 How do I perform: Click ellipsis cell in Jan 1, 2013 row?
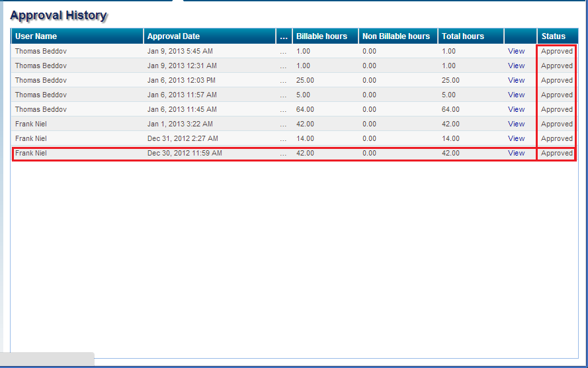point(284,124)
